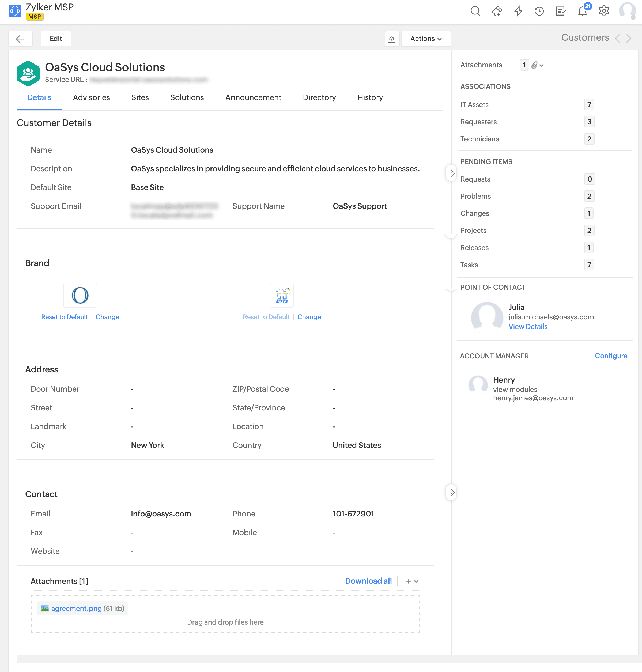Viewport: 642px width, 672px height.
Task: Open the settings gear icon
Action: click(604, 11)
